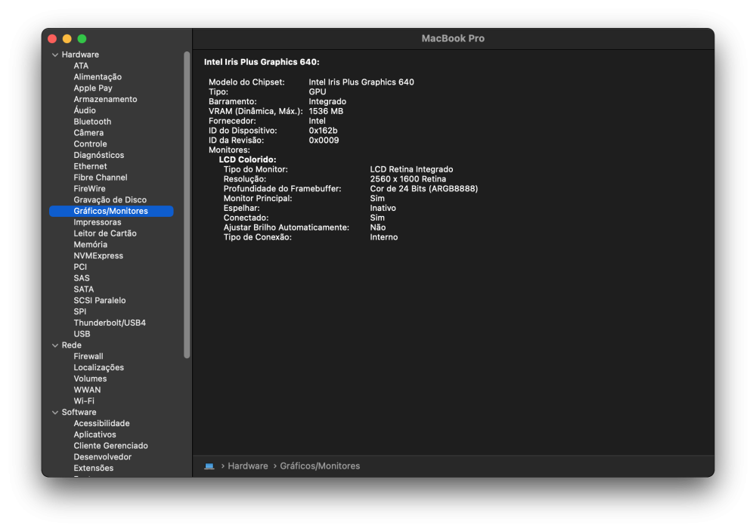
Task: Click the LCD Colorido monitor heading
Action: point(247,159)
